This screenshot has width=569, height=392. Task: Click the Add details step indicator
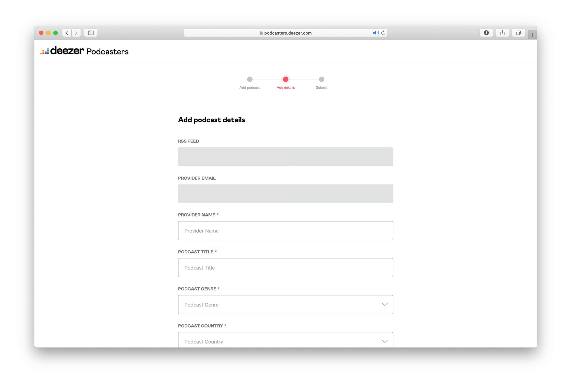(x=285, y=79)
